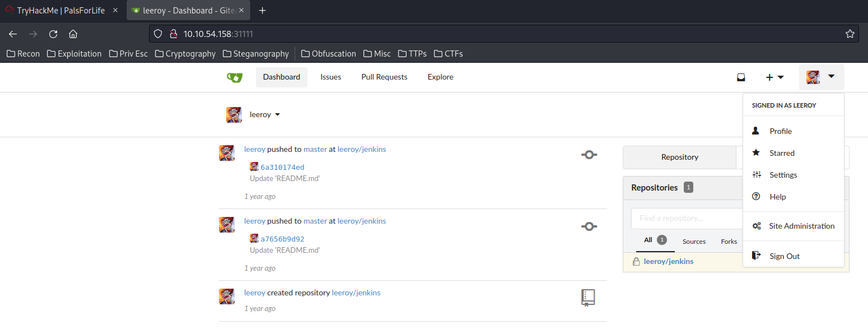Viewport: 868px width, 329px height.
Task: Select Starred from the user menu
Action: pyautogui.click(x=793, y=153)
